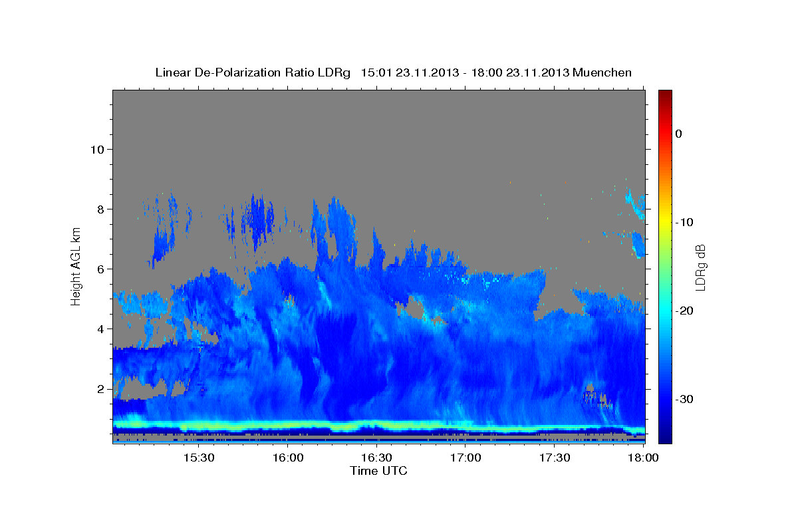Click the 18:00 time tick label
This screenshot has height=532, width=798.
643,458
